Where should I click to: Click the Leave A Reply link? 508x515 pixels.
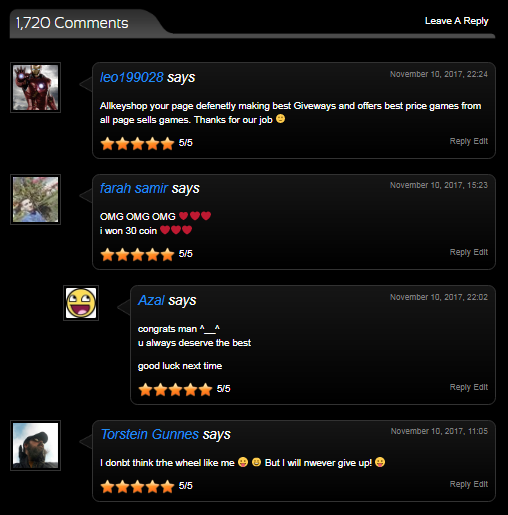click(x=456, y=21)
